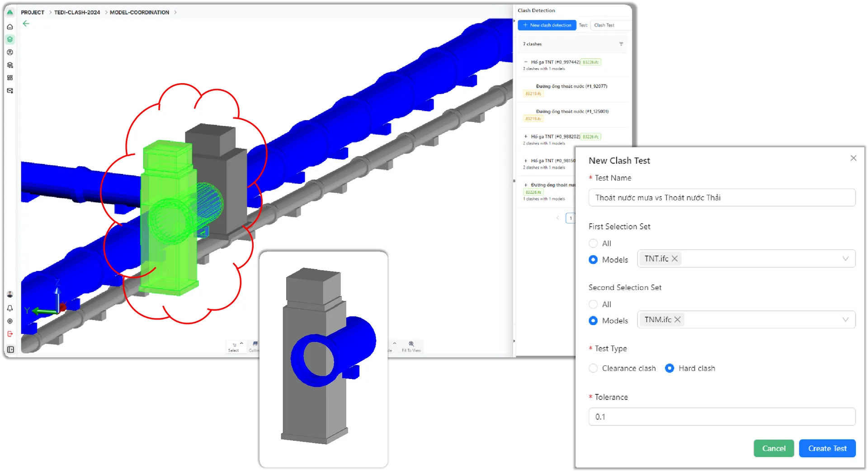Click Create Test button
This screenshot has height=472, width=868.
click(x=827, y=448)
